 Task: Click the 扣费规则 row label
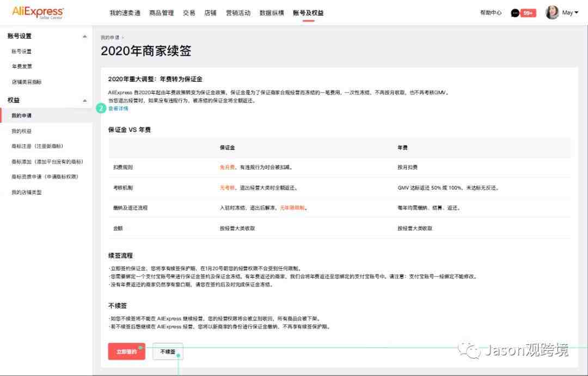click(x=123, y=167)
